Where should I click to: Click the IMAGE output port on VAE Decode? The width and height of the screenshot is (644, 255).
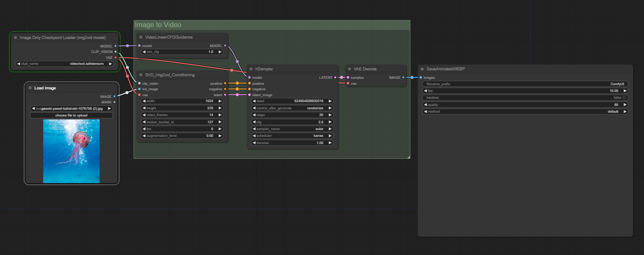coord(403,78)
